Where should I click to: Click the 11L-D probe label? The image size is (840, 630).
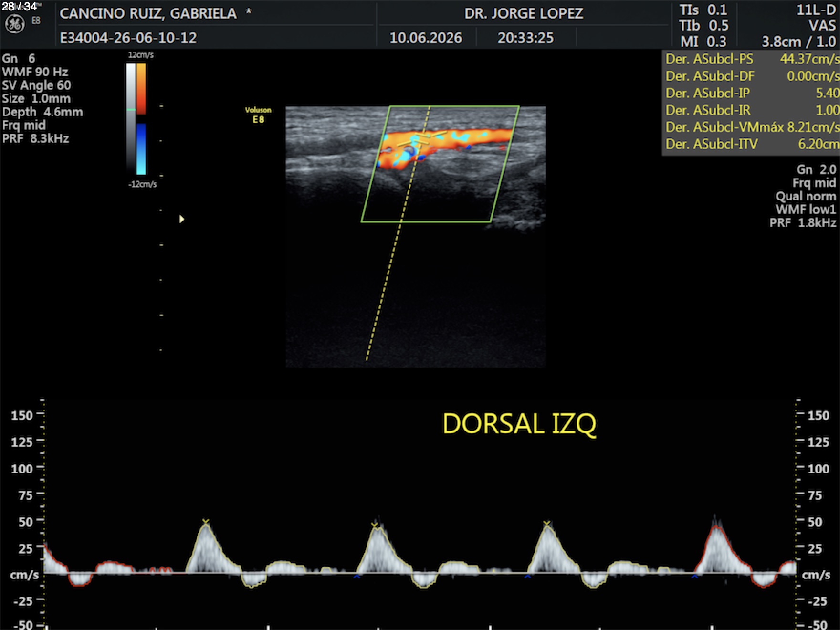[816, 10]
